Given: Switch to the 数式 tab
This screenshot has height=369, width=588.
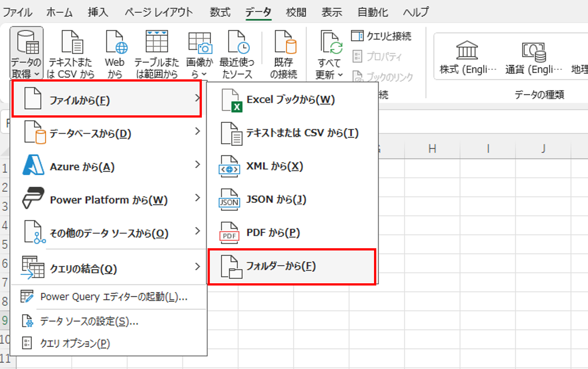Looking at the screenshot, I should click(220, 12).
